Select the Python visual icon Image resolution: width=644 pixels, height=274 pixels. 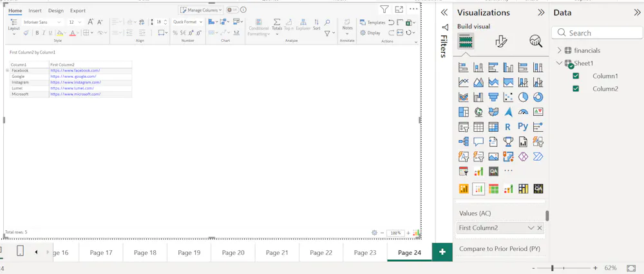523,127
